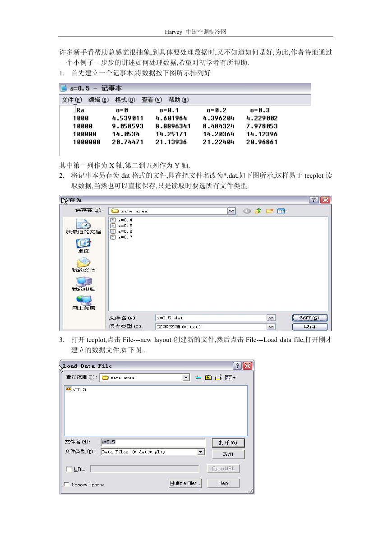Click the help icon in Load Data File title bar
Image resolution: width=392 pixels, height=554 pixels.
(237, 366)
